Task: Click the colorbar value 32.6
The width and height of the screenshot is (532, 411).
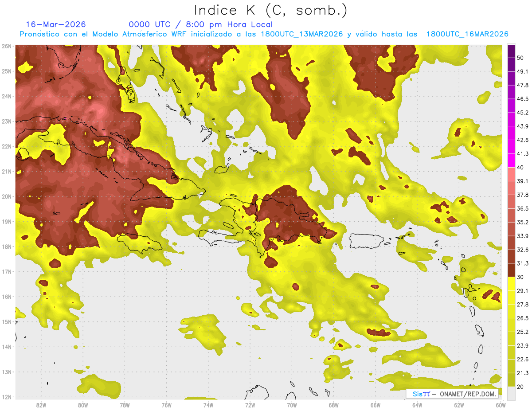Action: (523, 250)
